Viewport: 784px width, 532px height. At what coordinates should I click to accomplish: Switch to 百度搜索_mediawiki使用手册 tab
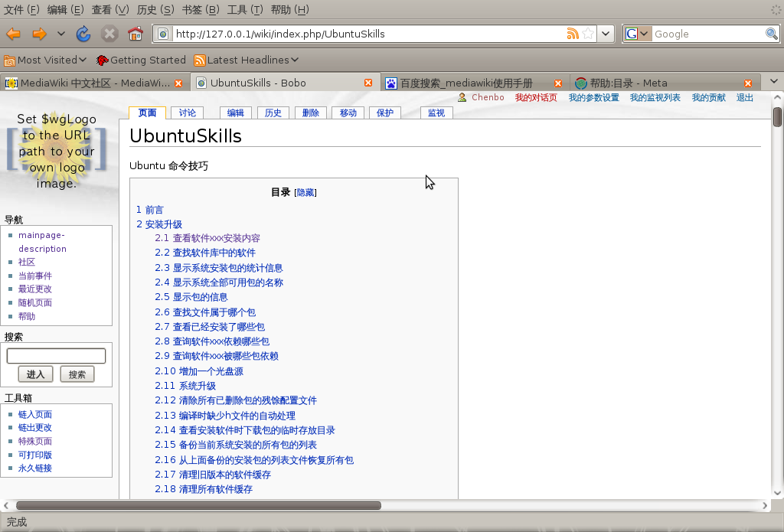474,83
